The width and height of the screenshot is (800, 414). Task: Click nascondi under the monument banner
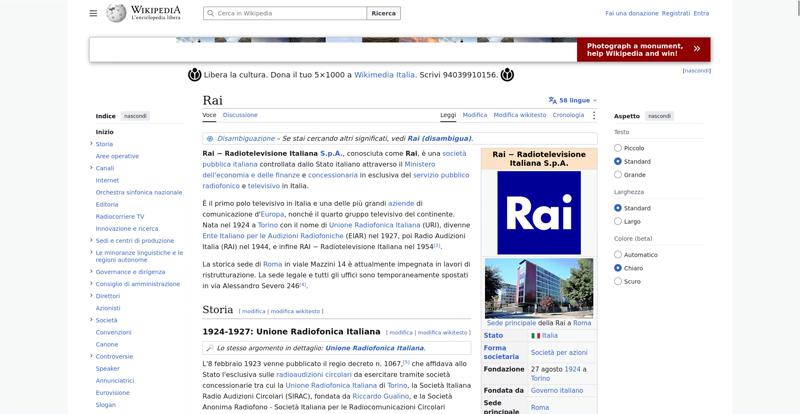pyautogui.click(x=696, y=71)
